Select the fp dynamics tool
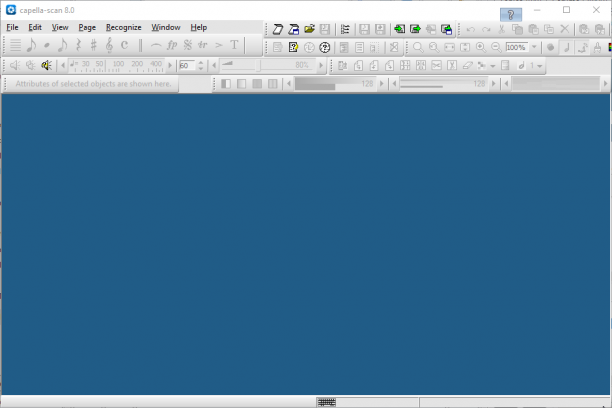This screenshot has width=612, height=408. pos(172,45)
